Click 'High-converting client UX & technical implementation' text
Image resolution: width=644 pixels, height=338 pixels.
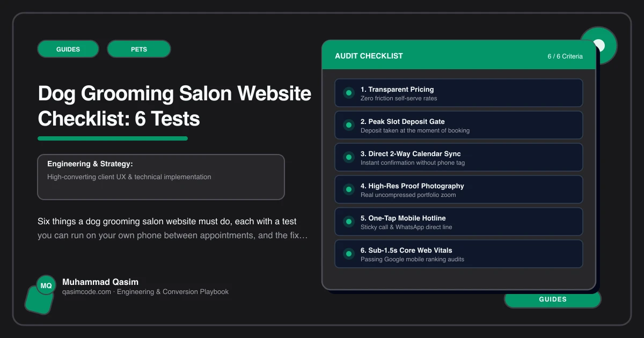129,177
